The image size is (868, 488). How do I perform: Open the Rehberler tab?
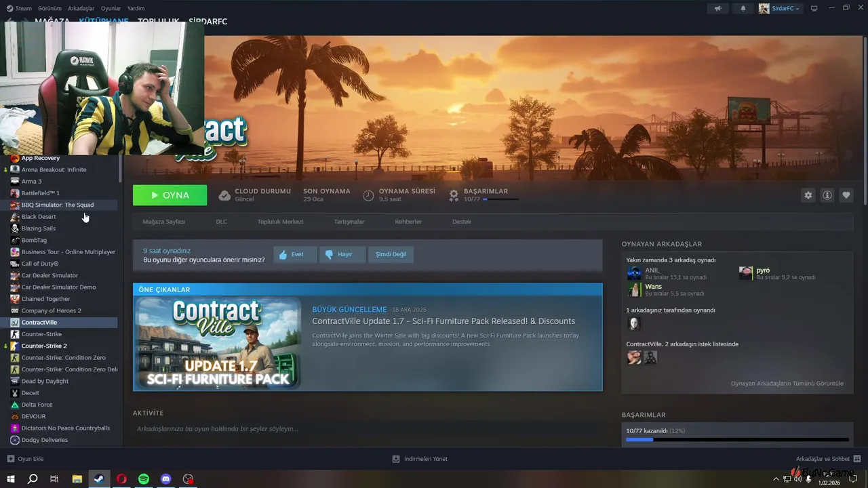(x=408, y=222)
